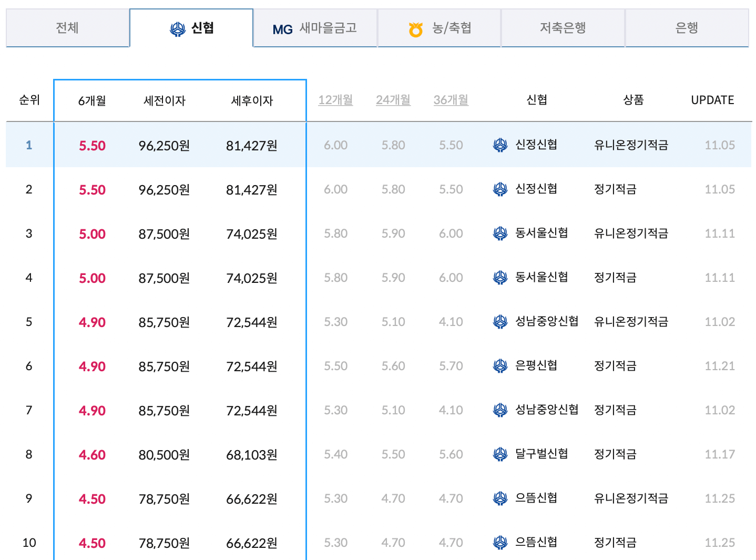Click the 세후이자 column header
The height and width of the screenshot is (560, 756).
tap(252, 100)
